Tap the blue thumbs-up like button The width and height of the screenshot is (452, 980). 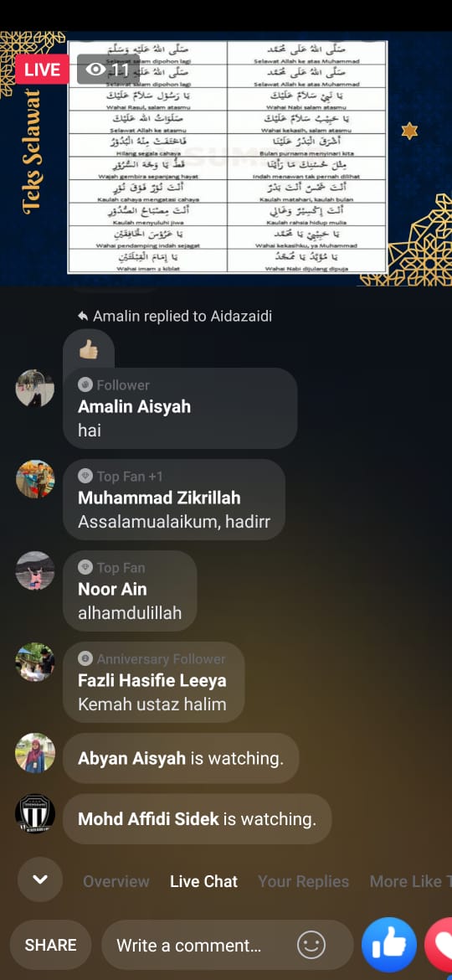389,945
